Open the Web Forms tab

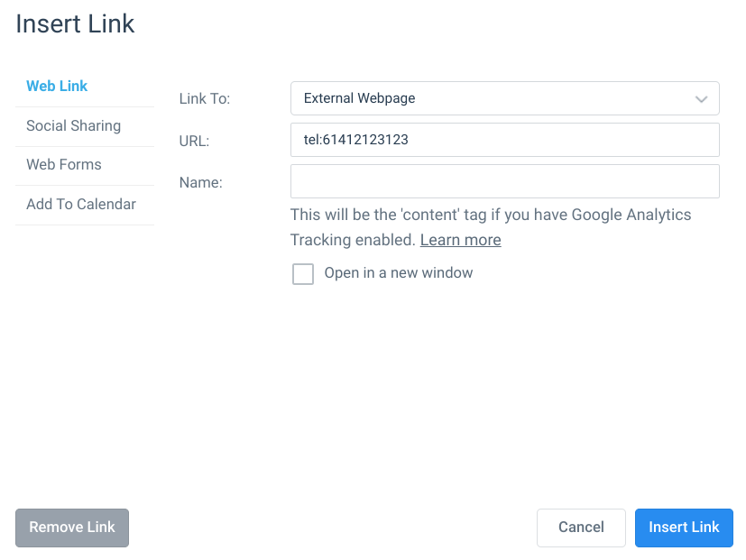[x=64, y=165]
